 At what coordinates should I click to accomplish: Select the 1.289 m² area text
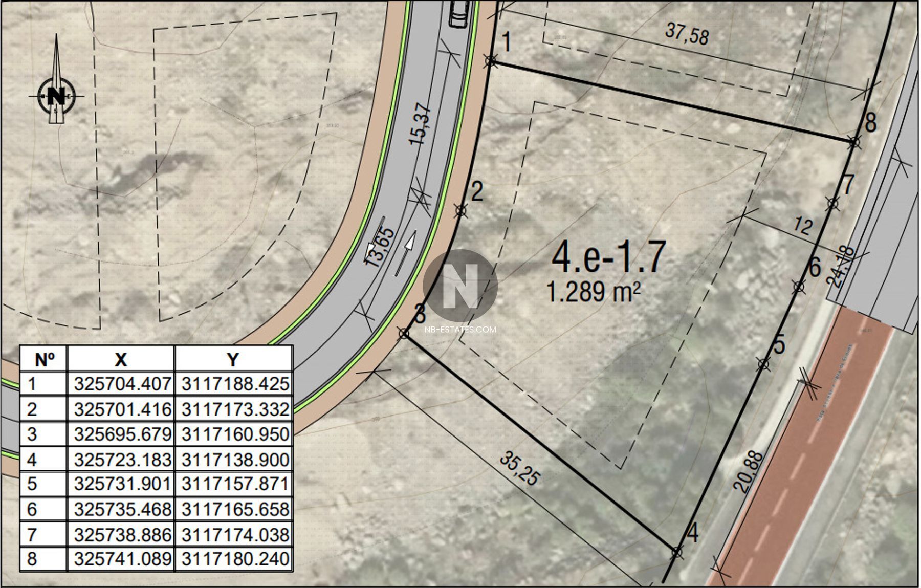click(594, 292)
